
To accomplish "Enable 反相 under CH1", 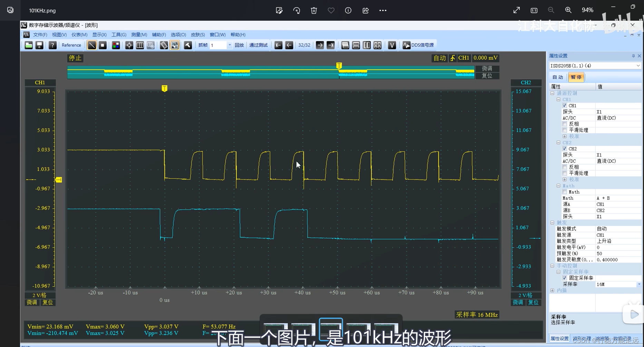I will [565, 124].
